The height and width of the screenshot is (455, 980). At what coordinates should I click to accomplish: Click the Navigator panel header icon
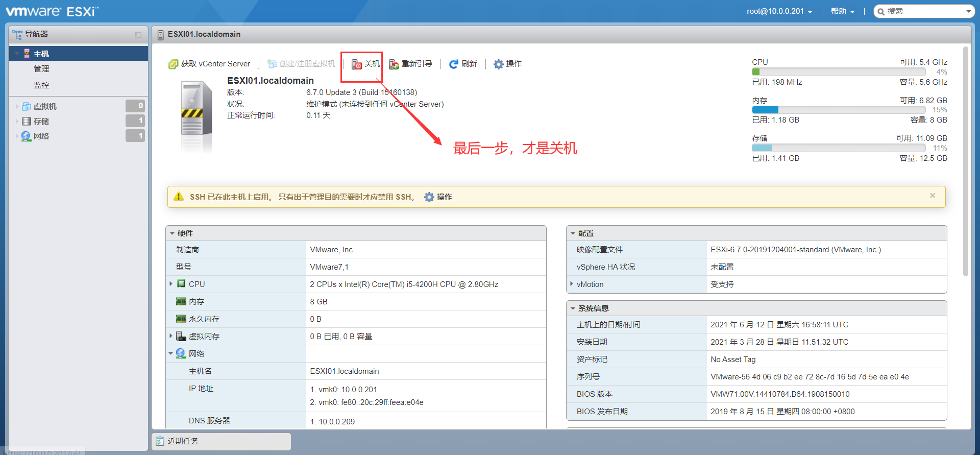click(17, 34)
